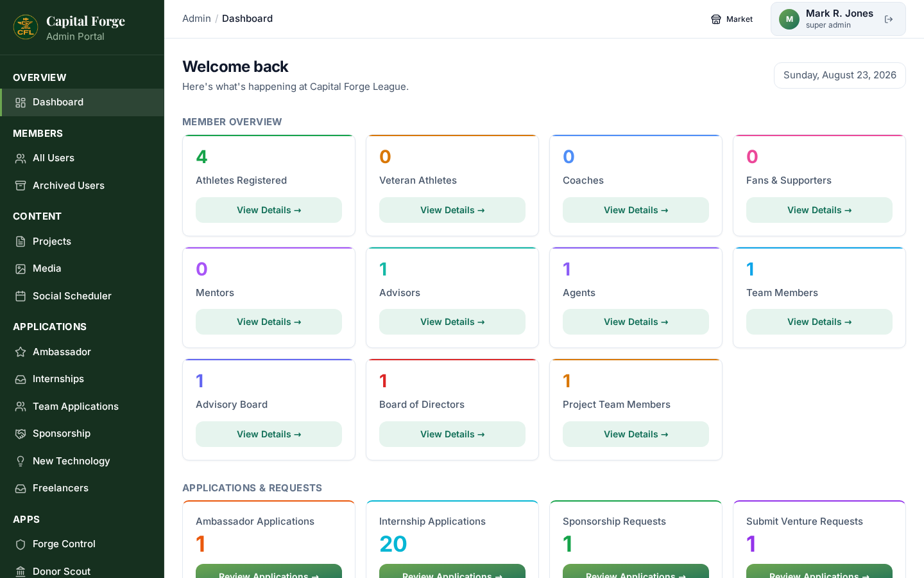View details for Coaches
The width and height of the screenshot is (924, 578).
[x=636, y=210]
